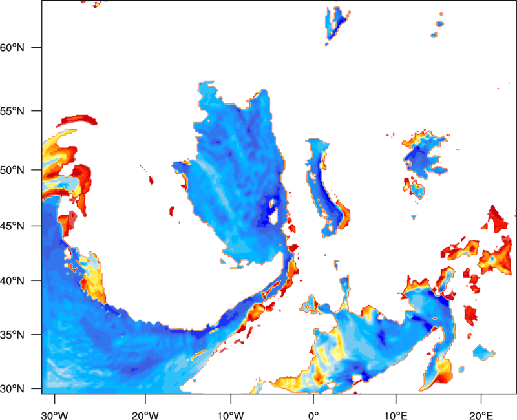
Task: Click the 10°E longitude label
Action: 396,415
